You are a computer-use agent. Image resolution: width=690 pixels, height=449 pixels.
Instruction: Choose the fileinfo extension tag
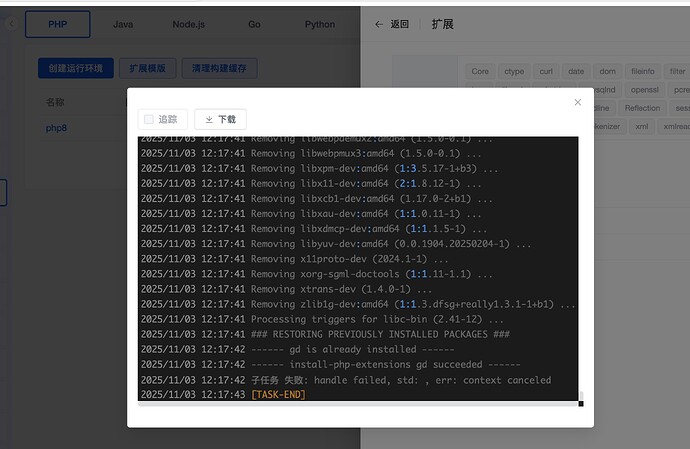642,72
